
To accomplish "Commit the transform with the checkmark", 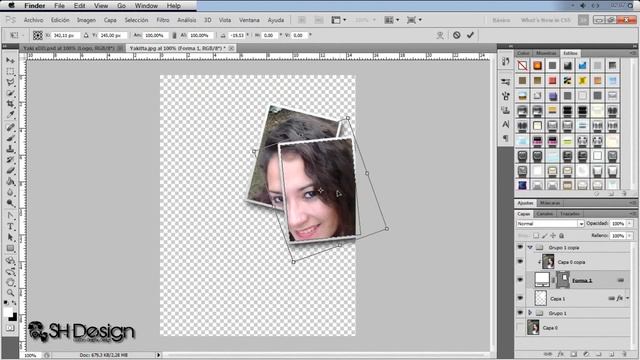I will 470,35.
